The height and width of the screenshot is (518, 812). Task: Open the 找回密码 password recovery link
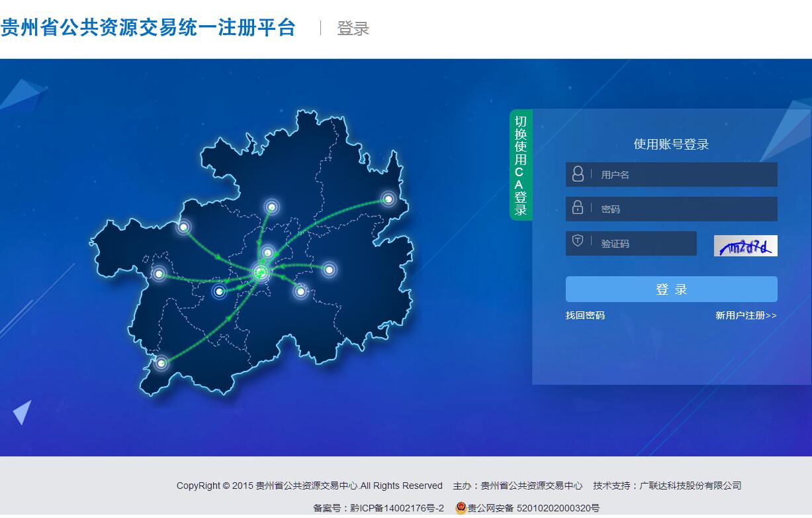pyautogui.click(x=585, y=315)
